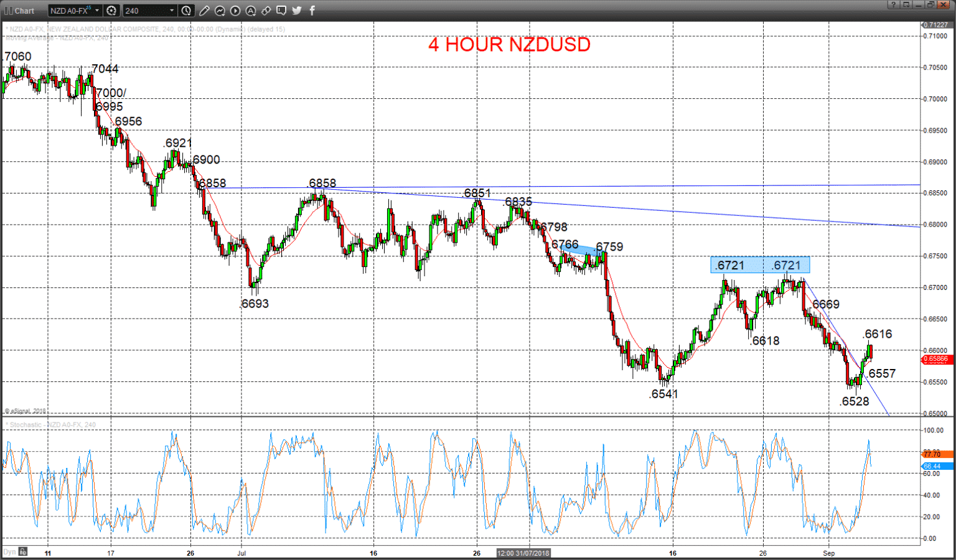
Task: Click the bar replay play icon
Action: (235, 11)
